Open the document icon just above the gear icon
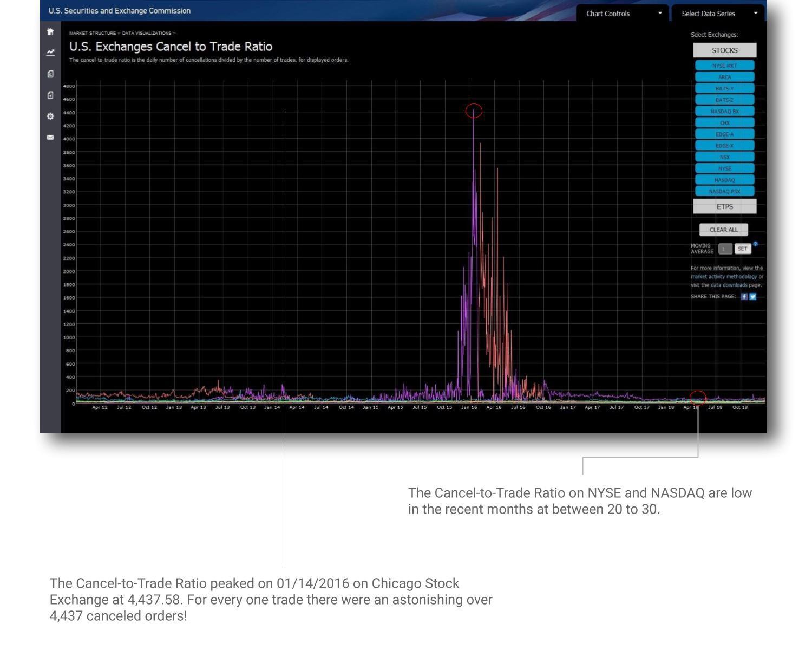This screenshot has width=812, height=650. 50,95
